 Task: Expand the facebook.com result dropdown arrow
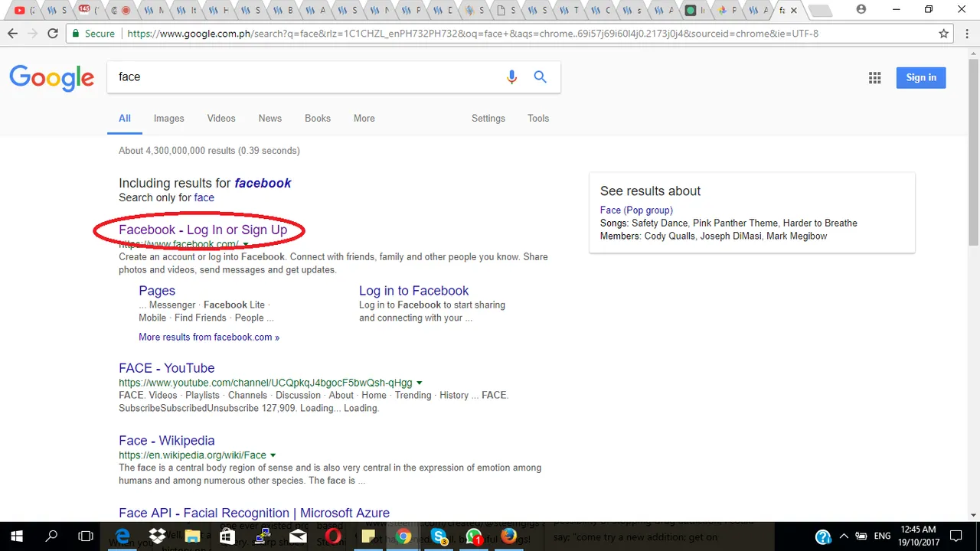coord(246,245)
